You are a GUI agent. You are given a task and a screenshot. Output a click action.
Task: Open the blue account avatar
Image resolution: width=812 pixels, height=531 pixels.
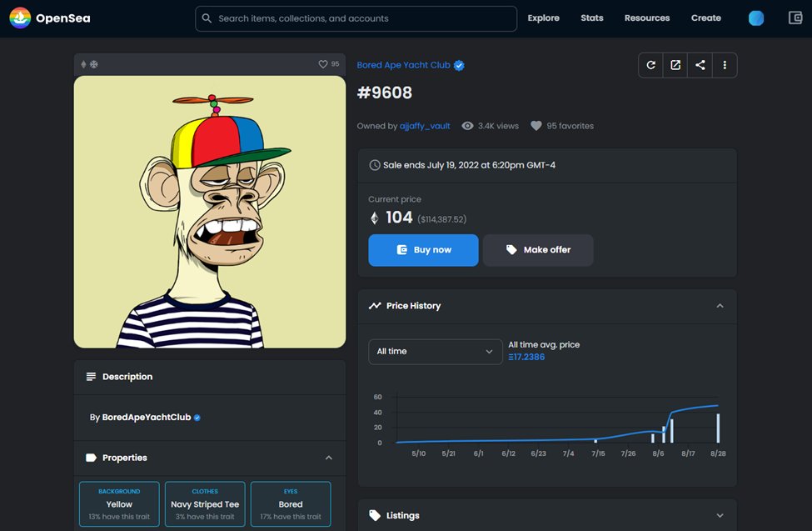point(756,18)
